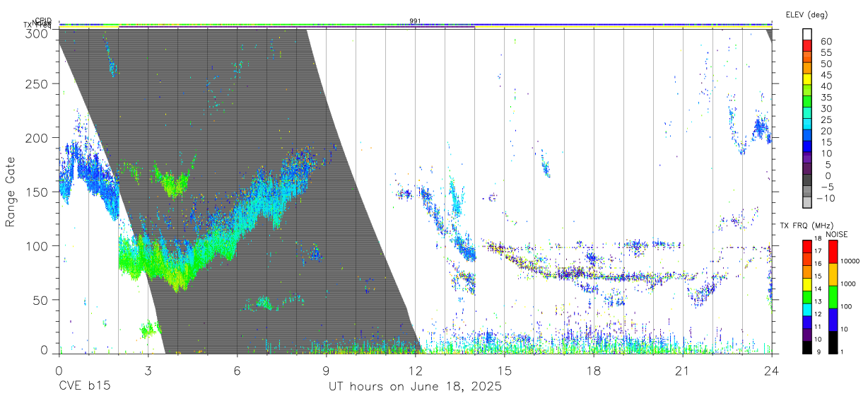Image resolution: width=868 pixels, height=401 pixels.
Task: Click the 991 CPID value at top
Action: pos(415,21)
